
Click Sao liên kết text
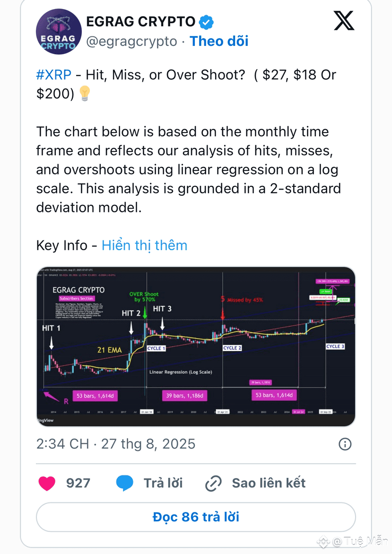coord(269,483)
